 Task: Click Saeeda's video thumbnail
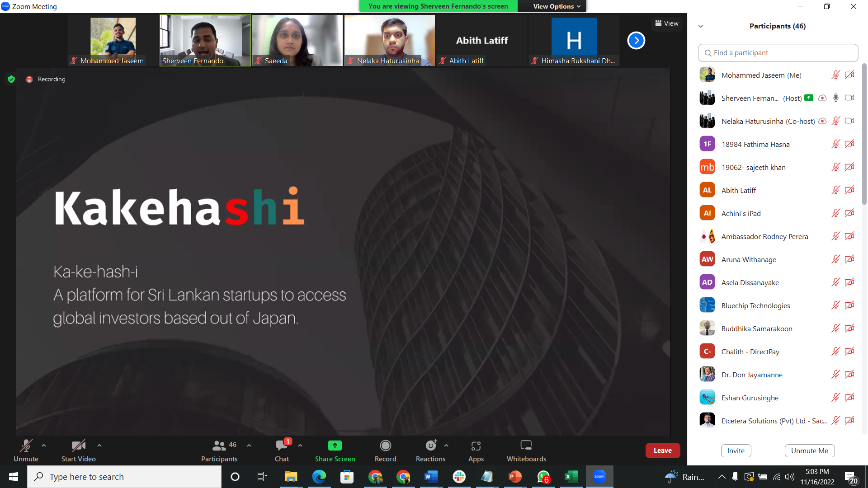coord(297,41)
